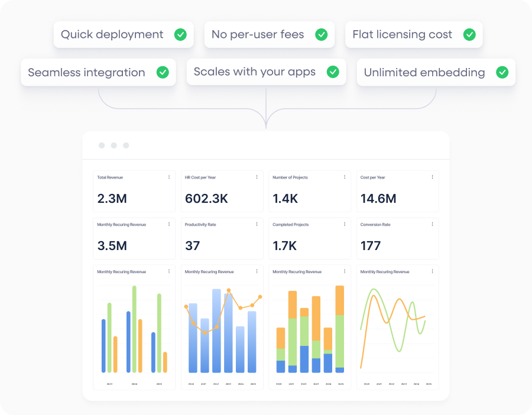The image size is (532, 415).
Task: Open Completed Projects card more-options icon
Action: [345, 225]
